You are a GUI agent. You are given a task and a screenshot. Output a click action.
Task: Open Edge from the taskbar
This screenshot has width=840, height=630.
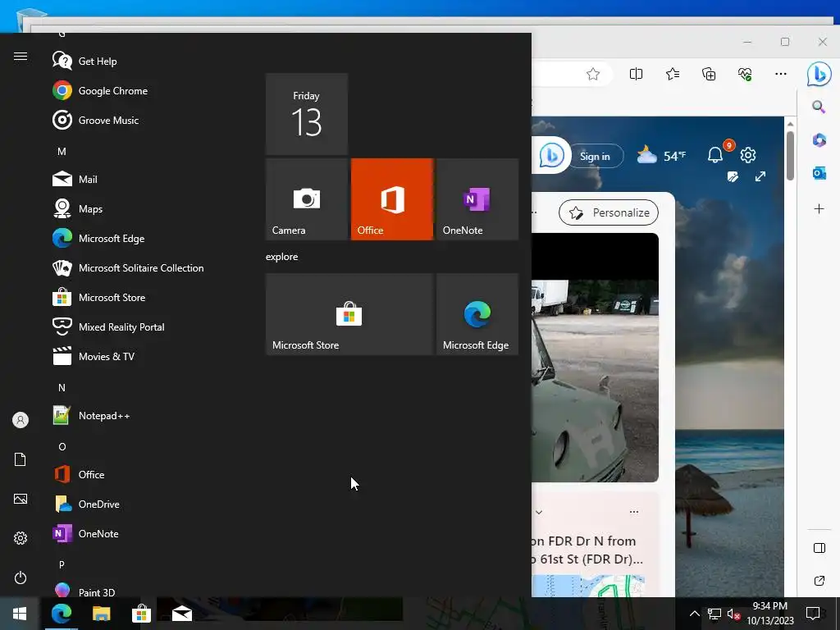pos(62,614)
